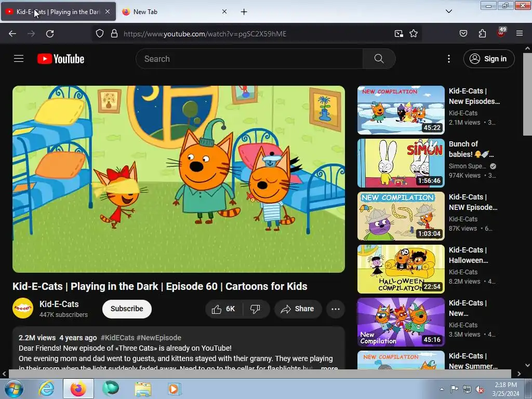Screen dimensions: 532x399
Task: Open Windows Start menu orb
Action: pyautogui.click(x=14, y=389)
